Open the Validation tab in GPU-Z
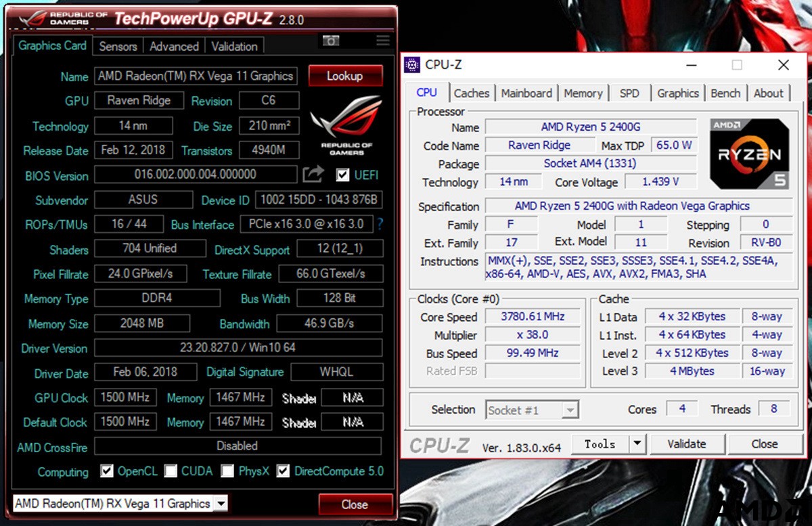Image resolution: width=812 pixels, height=526 pixels. pos(234,46)
